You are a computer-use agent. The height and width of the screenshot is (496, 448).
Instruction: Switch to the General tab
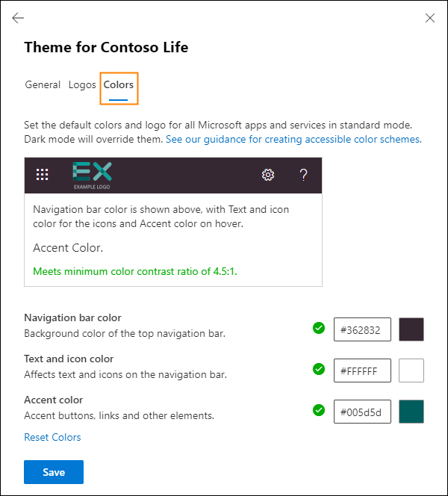(x=43, y=85)
